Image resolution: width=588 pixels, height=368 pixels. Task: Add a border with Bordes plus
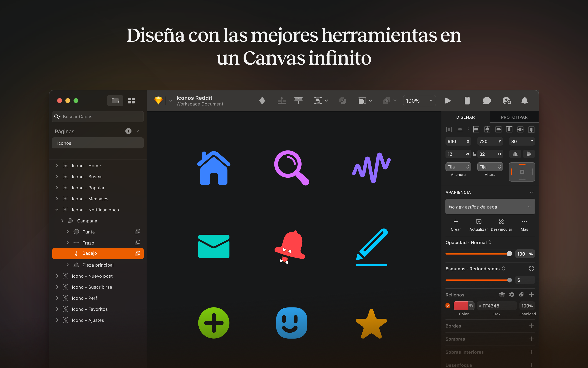pos(531,326)
